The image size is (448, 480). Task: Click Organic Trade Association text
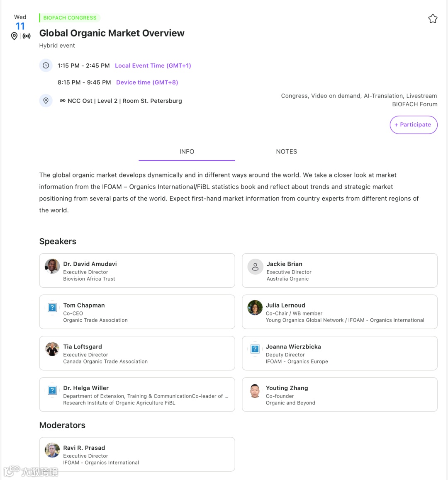[x=95, y=320]
